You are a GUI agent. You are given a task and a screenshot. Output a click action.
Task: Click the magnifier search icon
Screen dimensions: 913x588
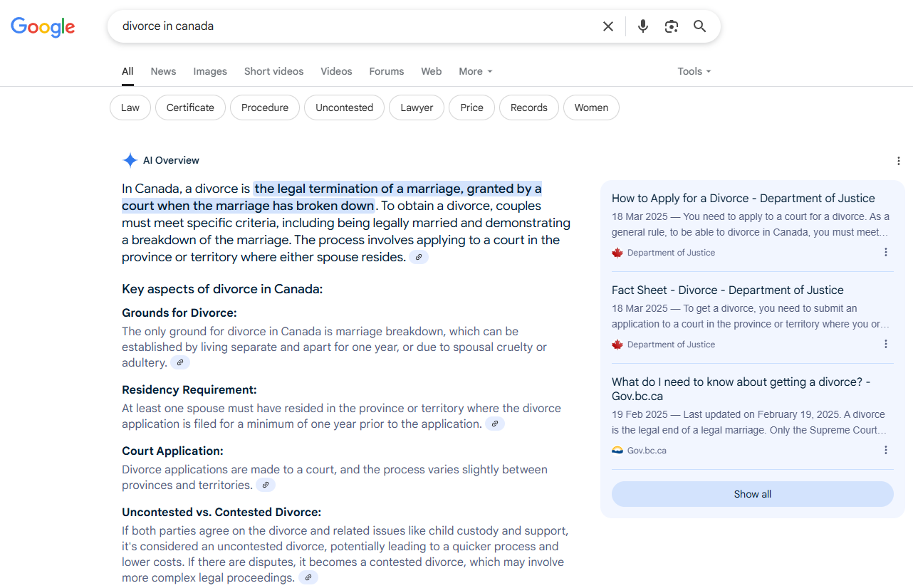pos(700,26)
